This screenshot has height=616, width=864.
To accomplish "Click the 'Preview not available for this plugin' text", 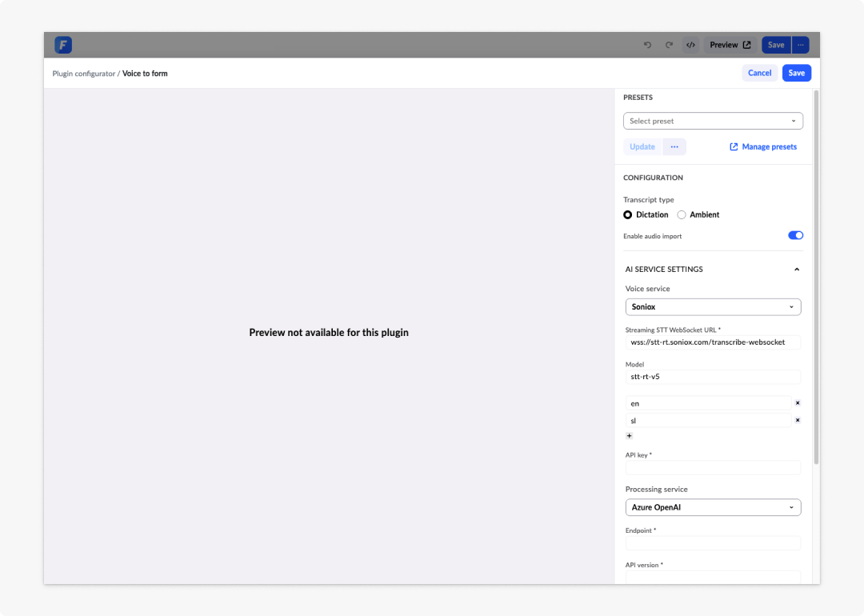I will click(329, 332).
